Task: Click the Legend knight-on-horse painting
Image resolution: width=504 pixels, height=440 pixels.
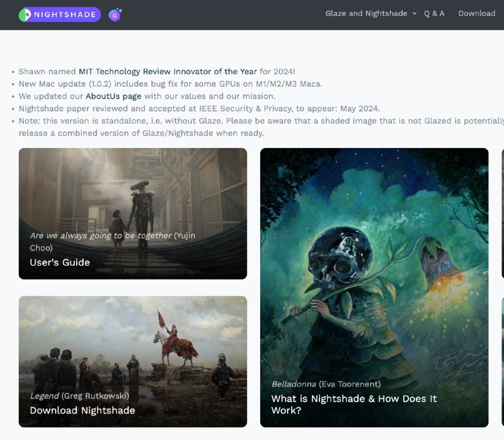Action: point(133,340)
